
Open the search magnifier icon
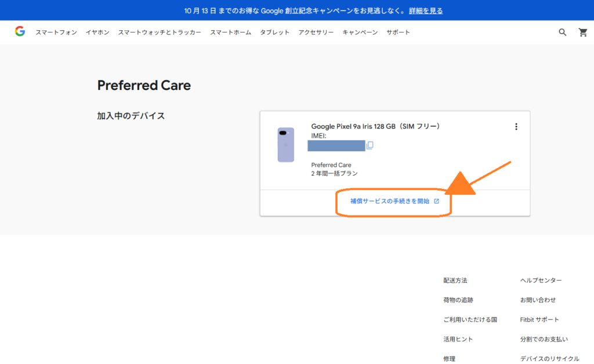point(562,32)
